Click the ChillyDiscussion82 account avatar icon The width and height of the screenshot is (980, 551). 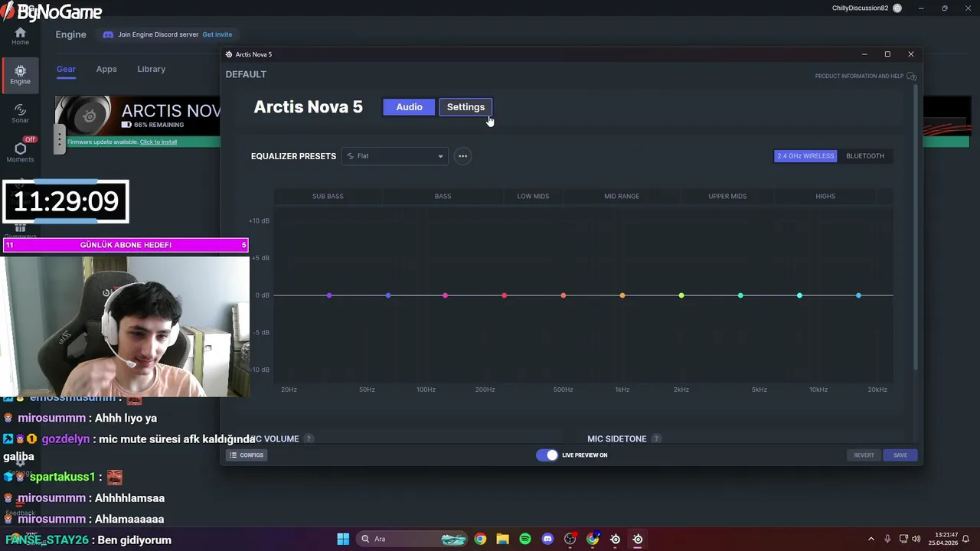coord(897,8)
